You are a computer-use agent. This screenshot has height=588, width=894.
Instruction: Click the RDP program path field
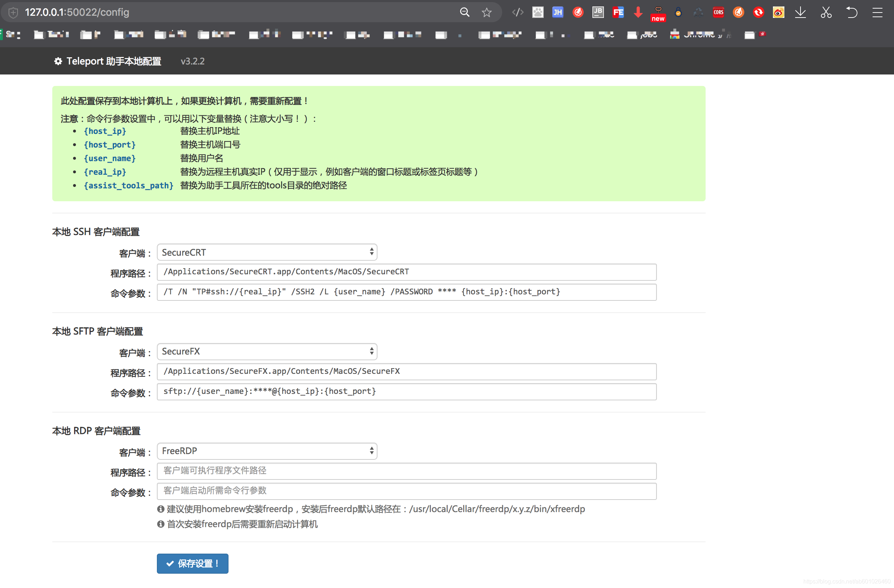tap(407, 471)
